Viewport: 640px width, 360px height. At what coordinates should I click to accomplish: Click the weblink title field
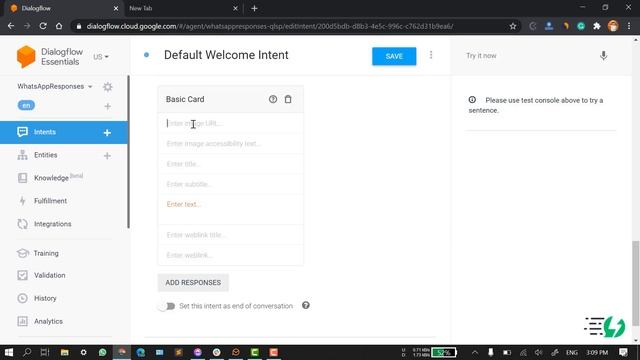tap(231, 235)
